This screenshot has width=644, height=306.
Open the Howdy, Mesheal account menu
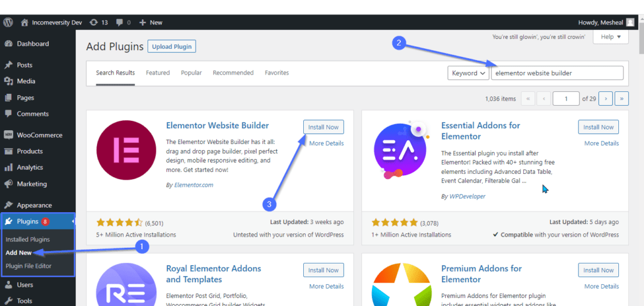(606, 22)
